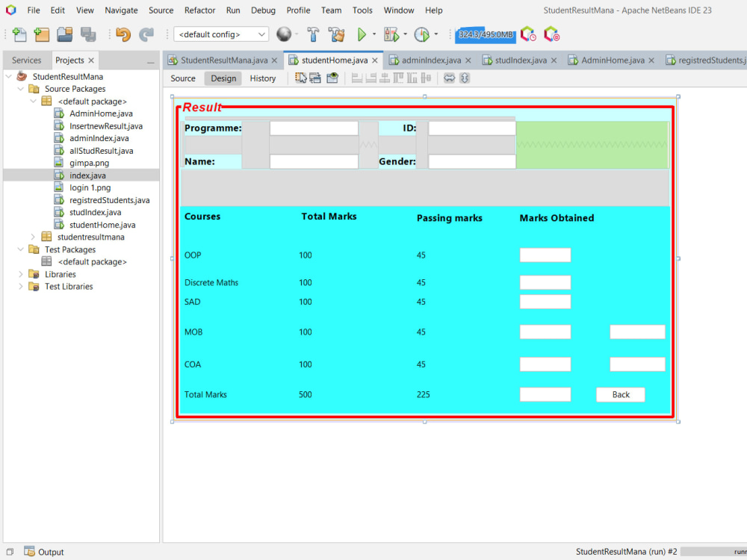Click the Debug Project icon
The image size is (747, 560).
pos(391,34)
